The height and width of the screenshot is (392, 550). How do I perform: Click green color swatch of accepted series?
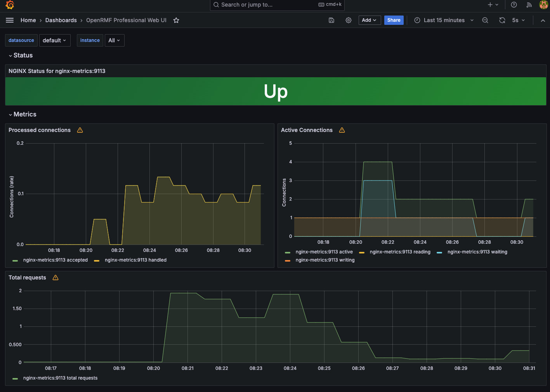(x=15, y=260)
